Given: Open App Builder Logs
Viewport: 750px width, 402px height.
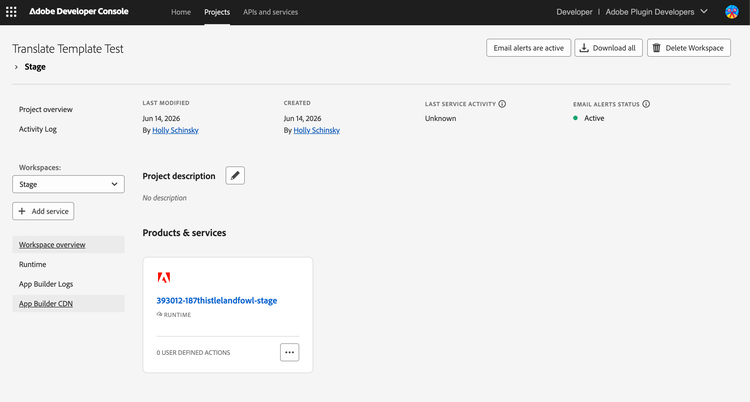Looking at the screenshot, I should click(46, 284).
